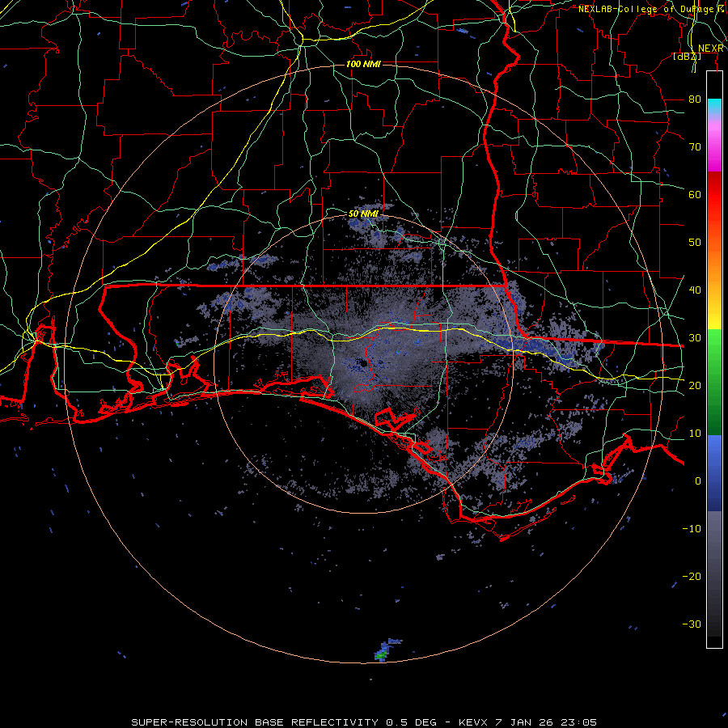This screenshot has width=728, height=728.
Task: Click the blue band of reflectivity color bar
Action: (x=714, y=473)
